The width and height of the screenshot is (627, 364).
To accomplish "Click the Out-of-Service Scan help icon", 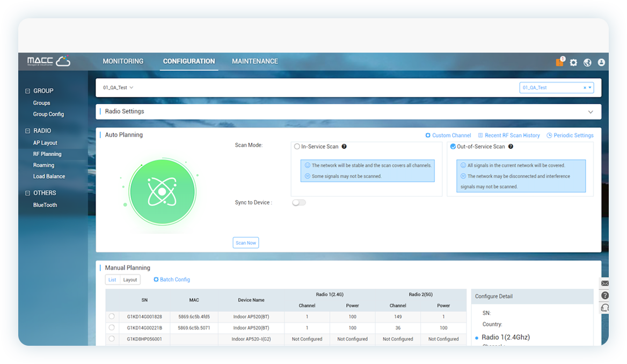I will (x=511, y=147).
